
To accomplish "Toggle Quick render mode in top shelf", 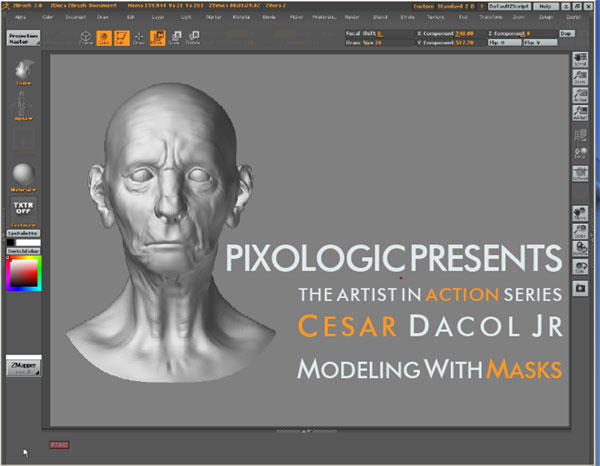I will click(104, 38).
